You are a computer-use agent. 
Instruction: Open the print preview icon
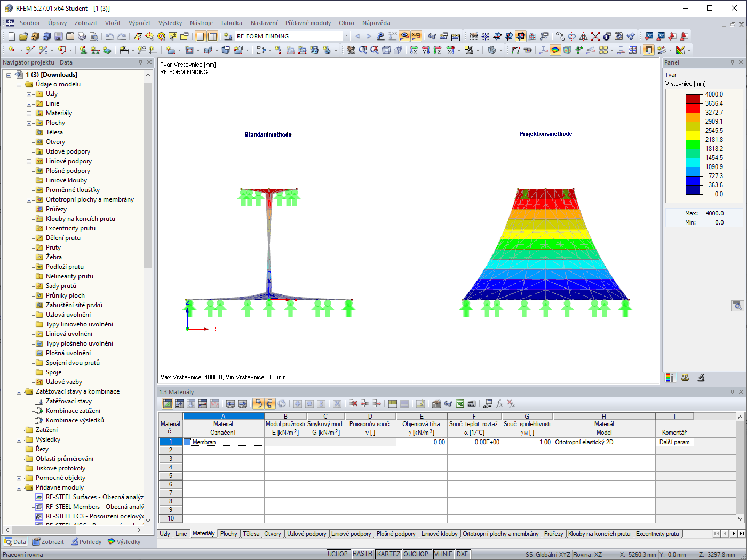click(x=93, y=36)
